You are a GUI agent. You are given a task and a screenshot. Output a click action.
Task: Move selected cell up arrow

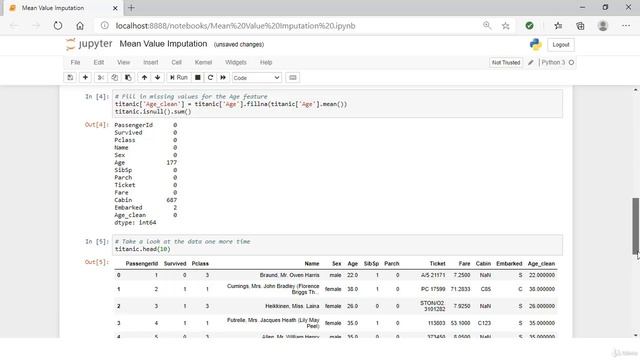click(x=144, y=78)
